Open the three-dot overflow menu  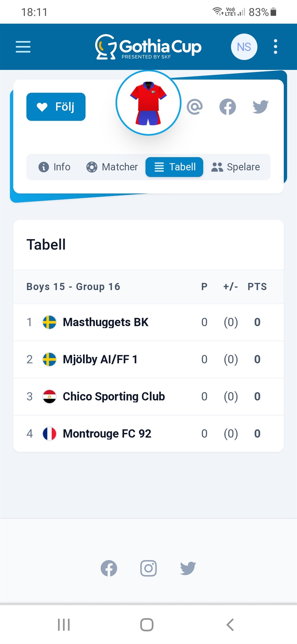(276, 47)
